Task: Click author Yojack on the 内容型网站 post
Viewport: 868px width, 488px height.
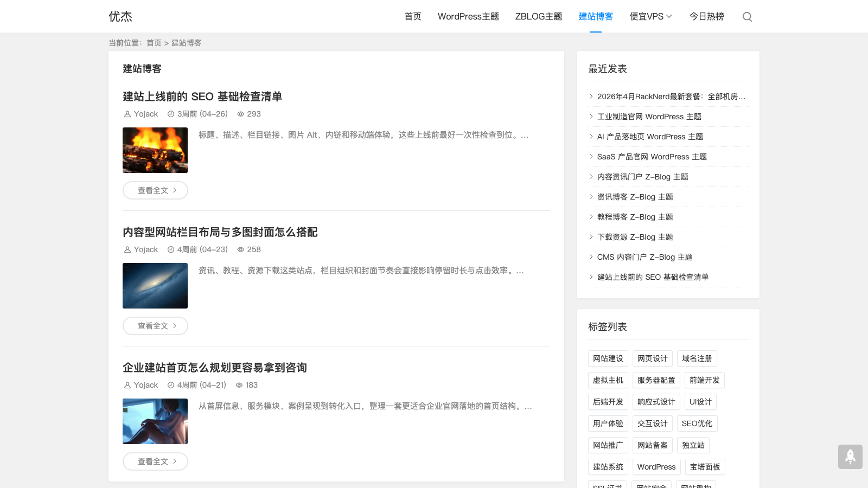Action: [146, 249]
